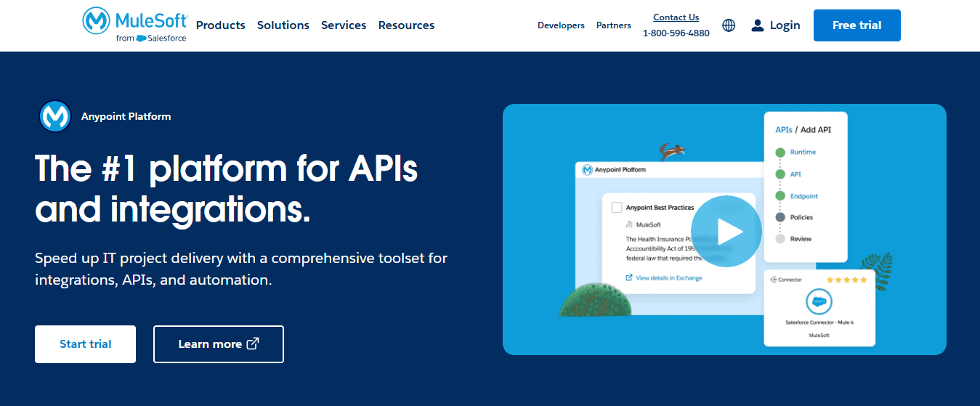This screenshot has width=980, height=406.
Task: Click the Salesforce Connector - Mule 4 label
Action: click(x=819, y=322)
